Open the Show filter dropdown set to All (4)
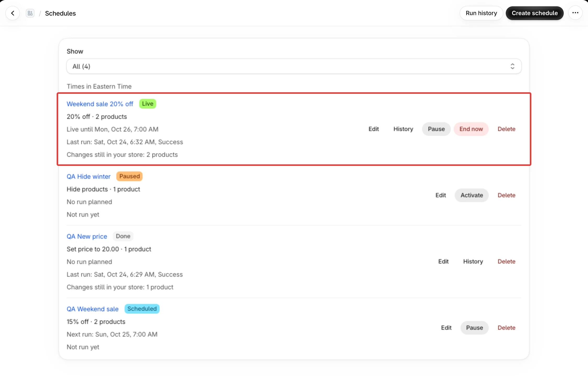This screenshot has width=588, height=377. click(x=294, y=66)
